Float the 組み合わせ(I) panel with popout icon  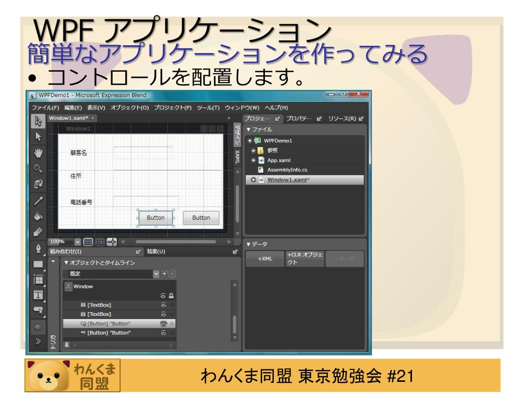138,252
